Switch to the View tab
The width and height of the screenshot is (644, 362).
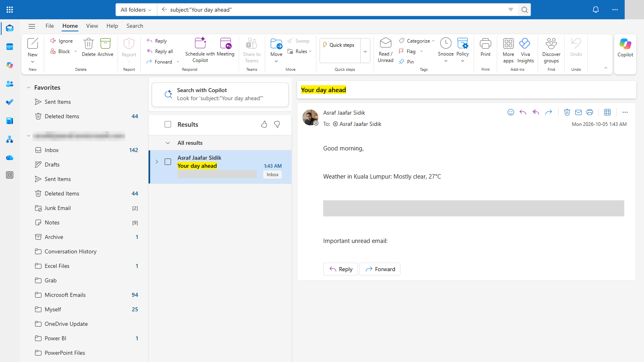point(92,26)
